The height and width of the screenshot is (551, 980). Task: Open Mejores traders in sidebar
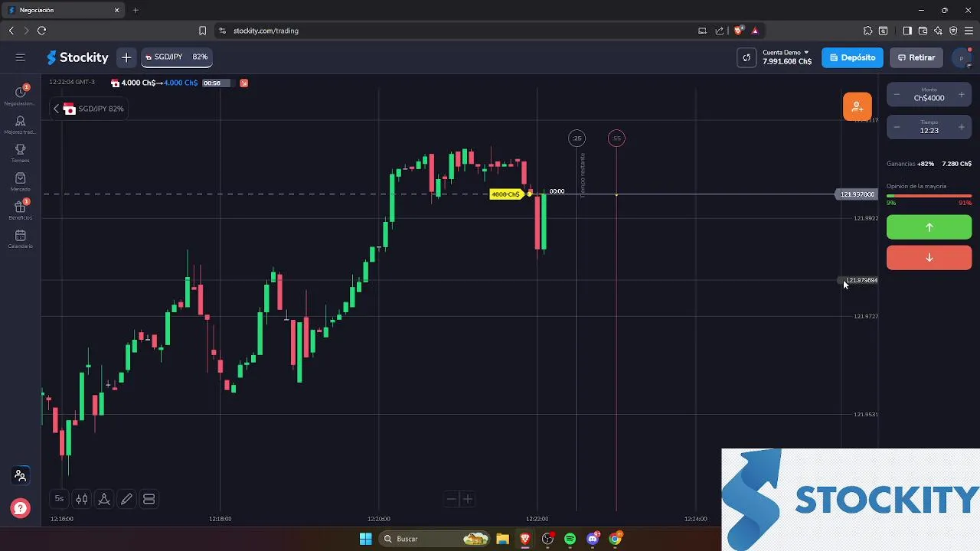point(21,125)
